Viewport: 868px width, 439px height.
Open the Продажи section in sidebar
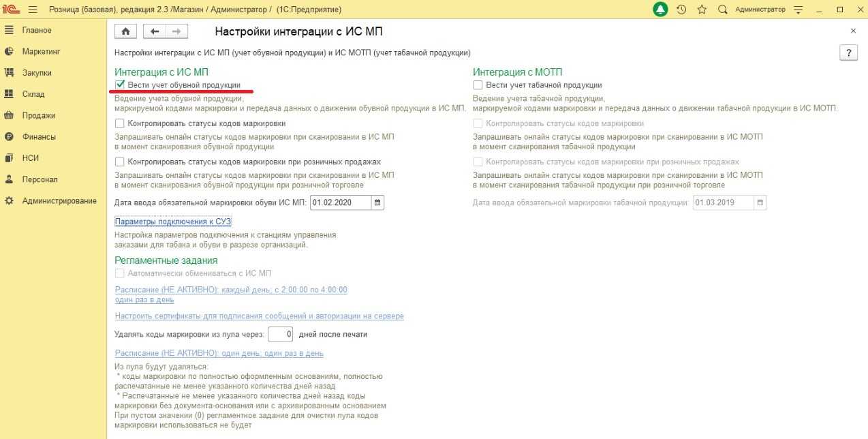[38, 115]
